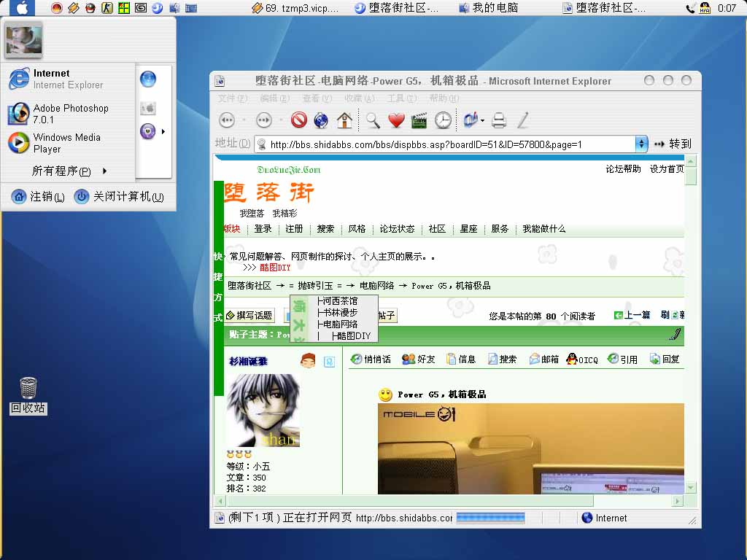Click the Home icon in toolbar
This screenshot has width=747, height=560.
point(344,120)
